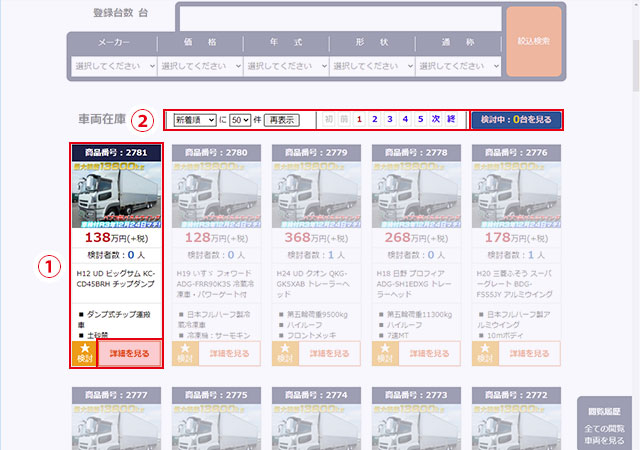This screenshot has width=640, height=450.
Task: Open the 閲覧履歴 viewing-history side panel
Action: point(604,425)
